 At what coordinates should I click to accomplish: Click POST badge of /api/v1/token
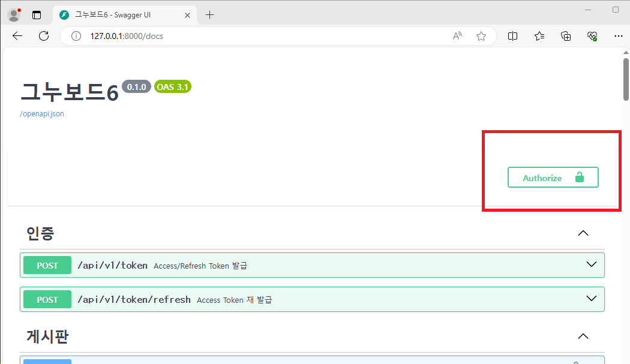coord(47,265)
